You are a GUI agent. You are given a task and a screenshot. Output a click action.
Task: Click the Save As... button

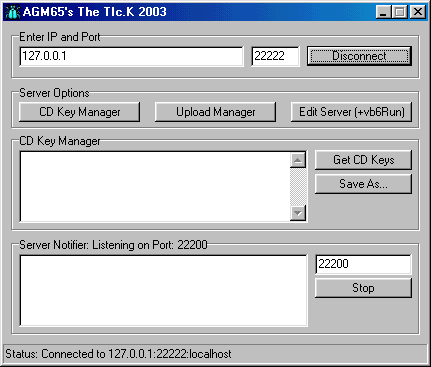point(363,184)
